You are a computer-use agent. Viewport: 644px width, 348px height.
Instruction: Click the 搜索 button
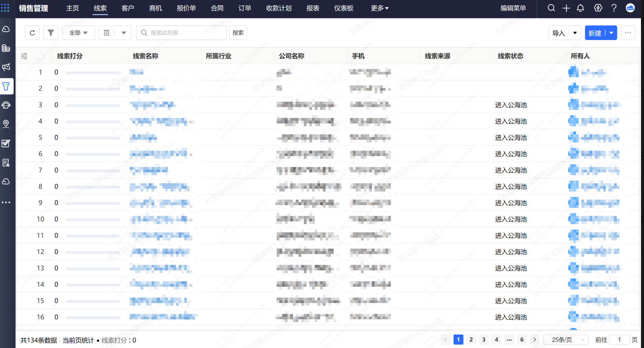tap(238, 33)
